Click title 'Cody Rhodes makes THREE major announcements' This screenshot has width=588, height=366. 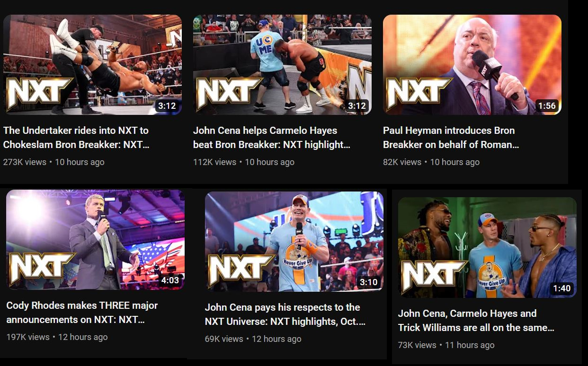pyautogui.click(x=82, y=313)
